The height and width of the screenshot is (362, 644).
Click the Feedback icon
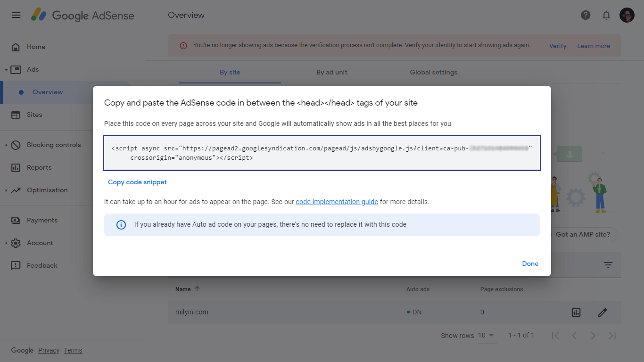pos(16,265)
